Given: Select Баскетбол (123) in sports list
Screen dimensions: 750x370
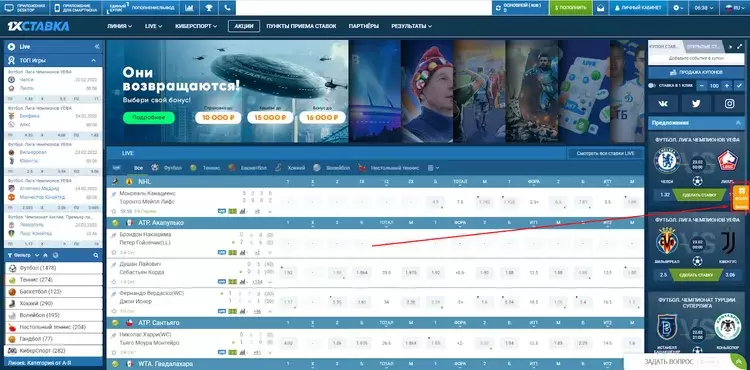Looking at the screenshot, I should [x=54, y=292].
